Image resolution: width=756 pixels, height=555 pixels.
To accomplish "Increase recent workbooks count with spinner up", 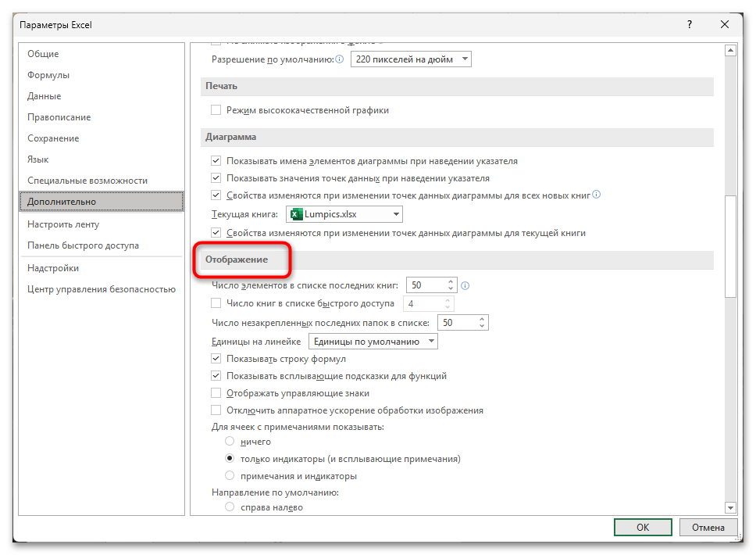I will pyautogui.click(x=451, y=282).
